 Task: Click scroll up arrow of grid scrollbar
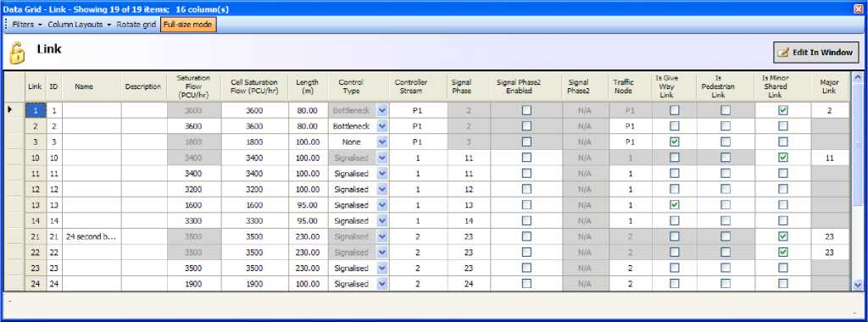point(858,77)
